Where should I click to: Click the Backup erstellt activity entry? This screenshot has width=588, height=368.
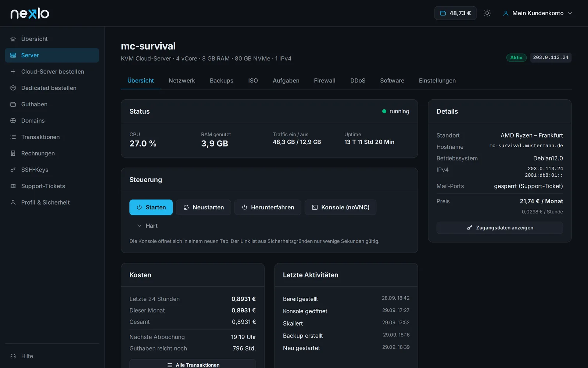346,336
